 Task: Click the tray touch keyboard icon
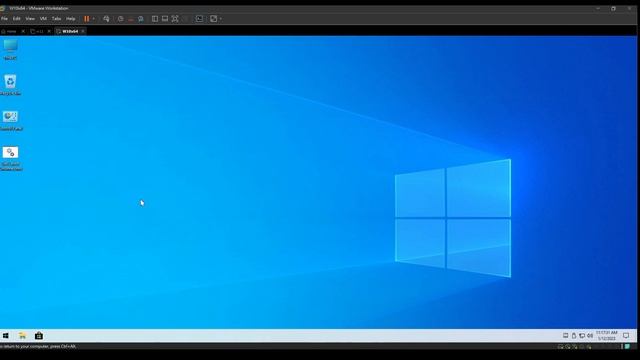point(565,336)
